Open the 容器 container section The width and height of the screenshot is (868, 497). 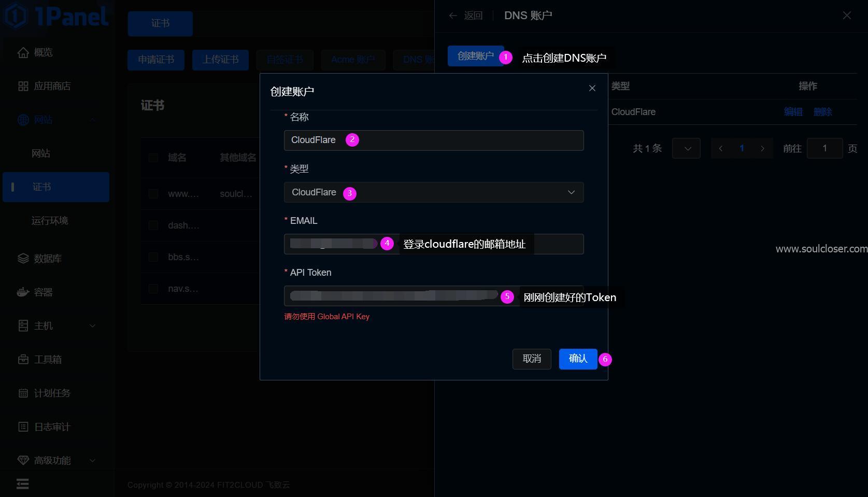tap(35, 292)
